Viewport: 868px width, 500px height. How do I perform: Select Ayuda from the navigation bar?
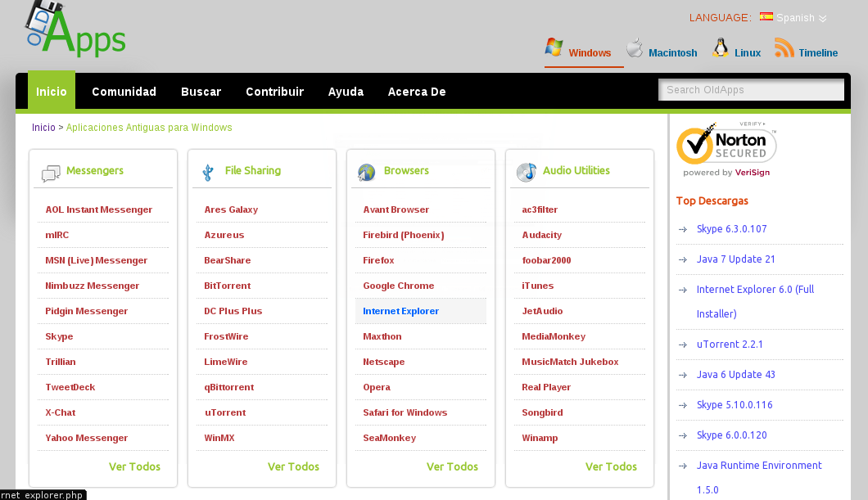(x=346, y=92)
